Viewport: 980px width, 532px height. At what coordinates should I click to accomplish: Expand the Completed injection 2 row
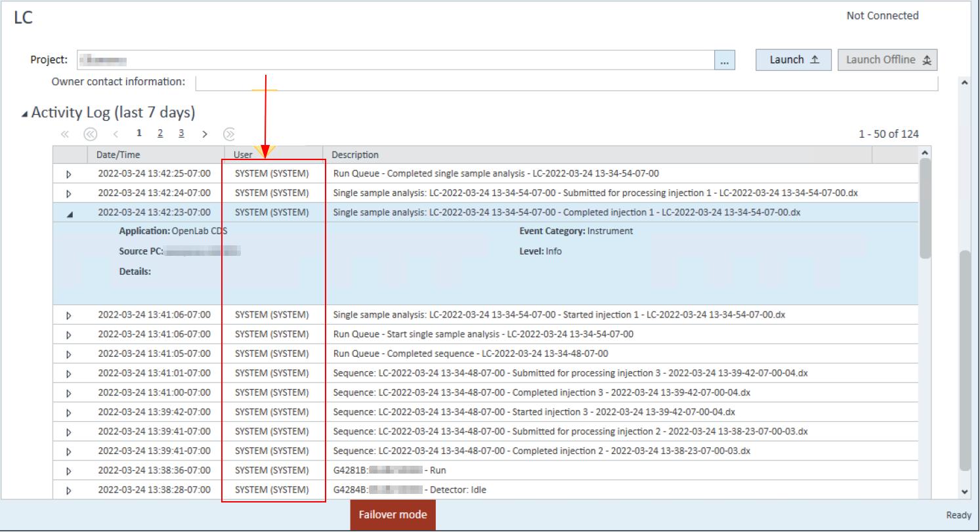click(69, 451)
